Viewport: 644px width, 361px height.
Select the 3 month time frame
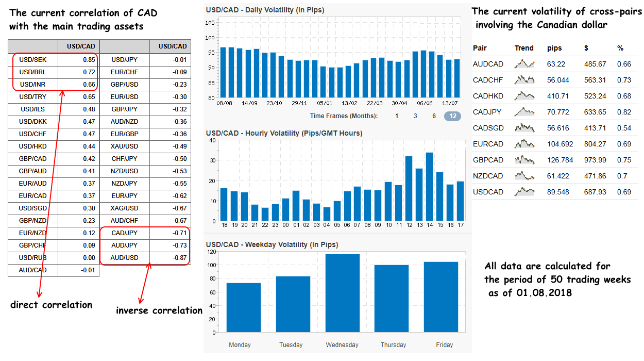[x=415, y=116]
